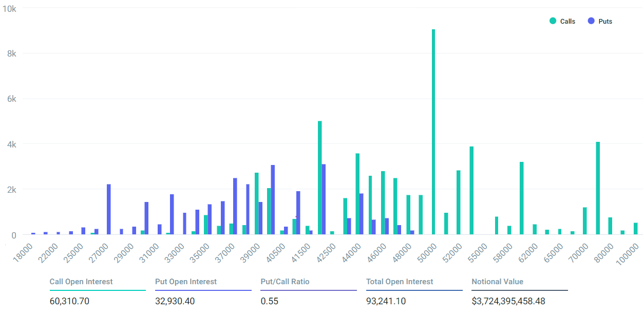Toggle the Calls series in the legend
The height and width of the screenshot is (314, 644).
tap(562, 21)
